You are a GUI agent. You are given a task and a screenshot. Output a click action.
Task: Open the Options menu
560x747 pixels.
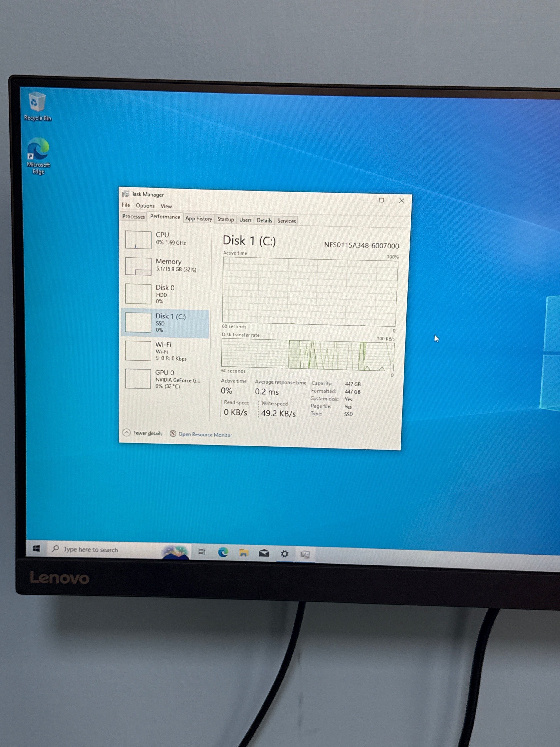pos(145,206)
